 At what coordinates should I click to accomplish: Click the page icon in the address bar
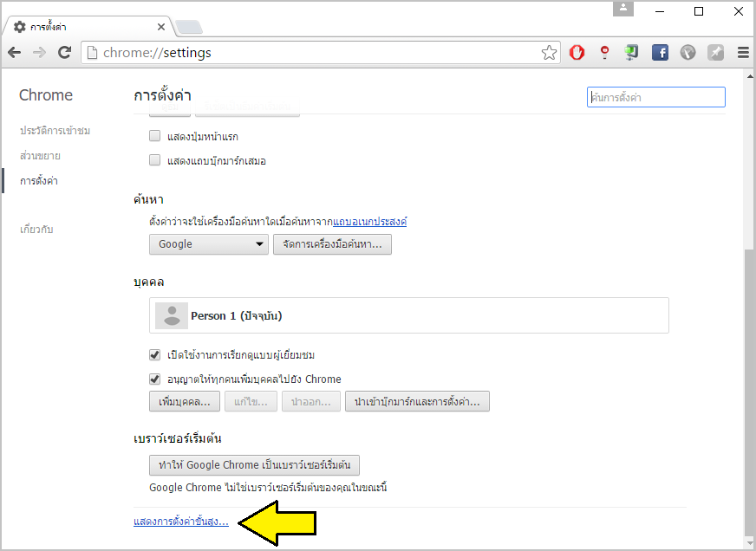[92, 53]
